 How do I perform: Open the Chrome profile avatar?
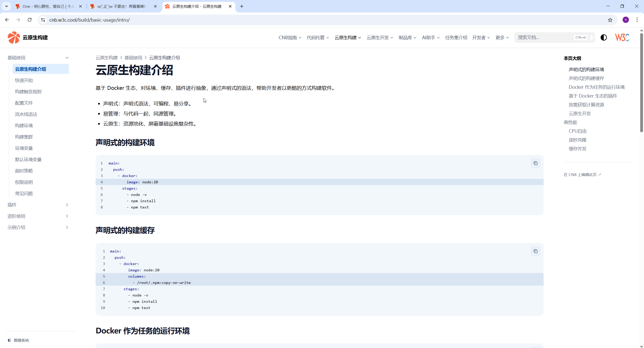tap(626, 20)
